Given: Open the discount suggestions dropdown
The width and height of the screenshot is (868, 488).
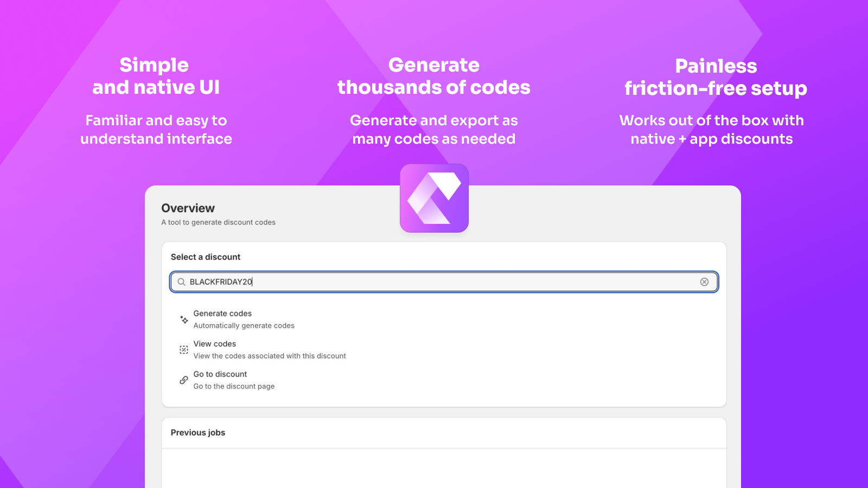Looking at the screenshot, I should tap(444, 282).
